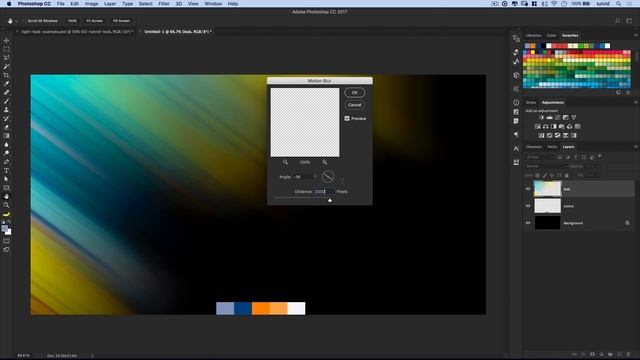
Task: Switch to the Paths tab
Action: [552, 147]
